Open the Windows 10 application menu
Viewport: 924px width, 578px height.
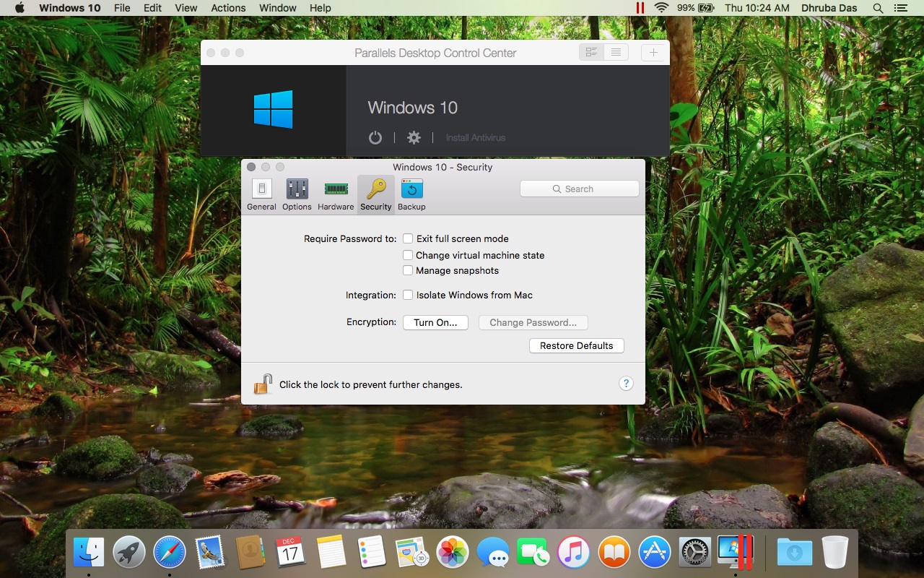click(70, 8)
